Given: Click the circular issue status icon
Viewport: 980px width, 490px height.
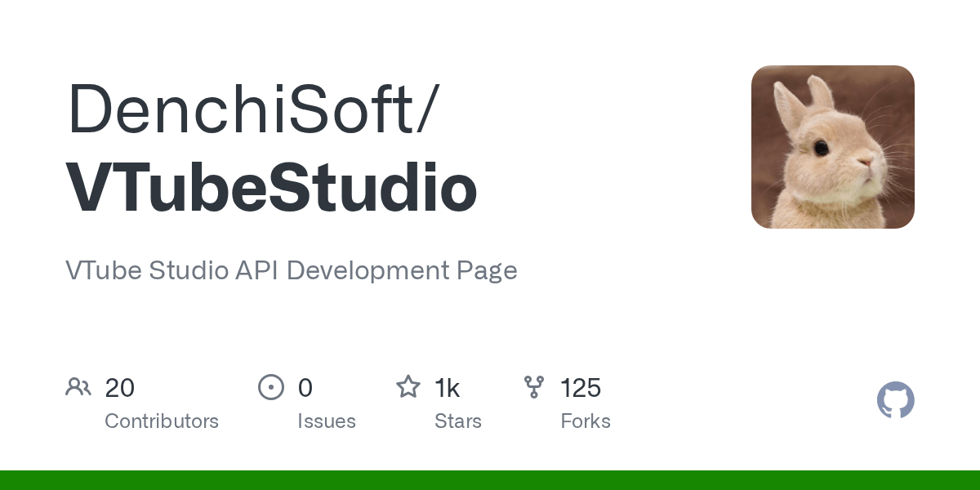Looking at the screenshot, I should [x=271, y=387].
